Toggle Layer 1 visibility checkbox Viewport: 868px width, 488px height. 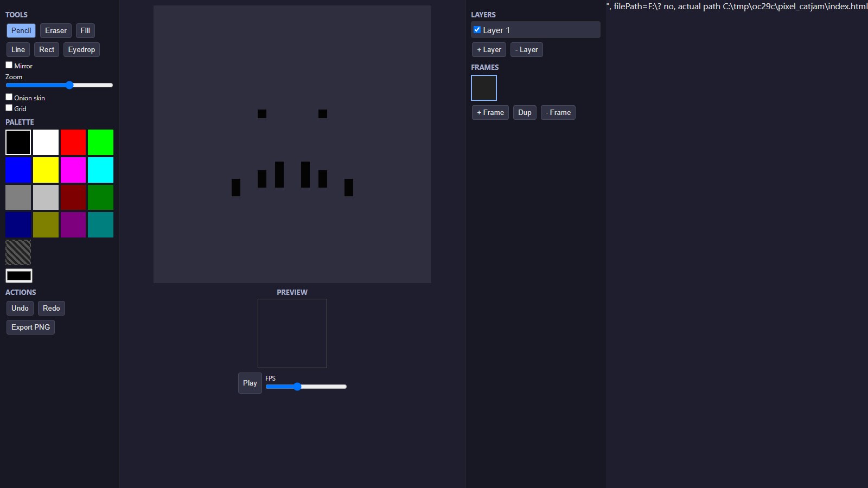(x=477, y=30)
